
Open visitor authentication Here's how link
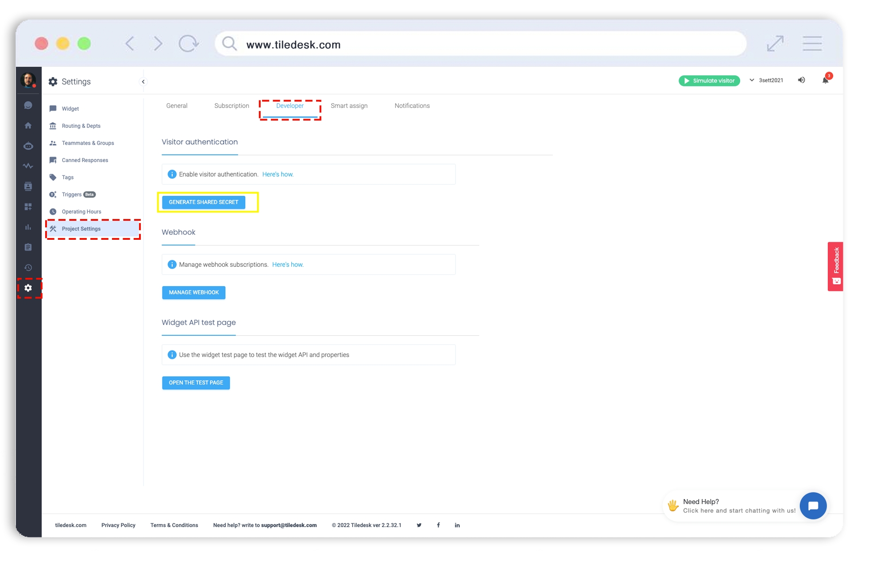click(x=278, y=174)
